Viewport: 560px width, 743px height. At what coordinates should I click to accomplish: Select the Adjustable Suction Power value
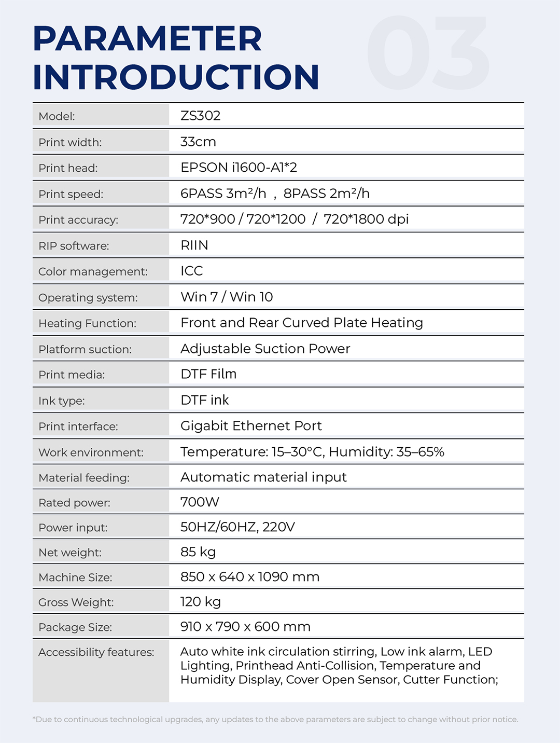coord(265,349)
